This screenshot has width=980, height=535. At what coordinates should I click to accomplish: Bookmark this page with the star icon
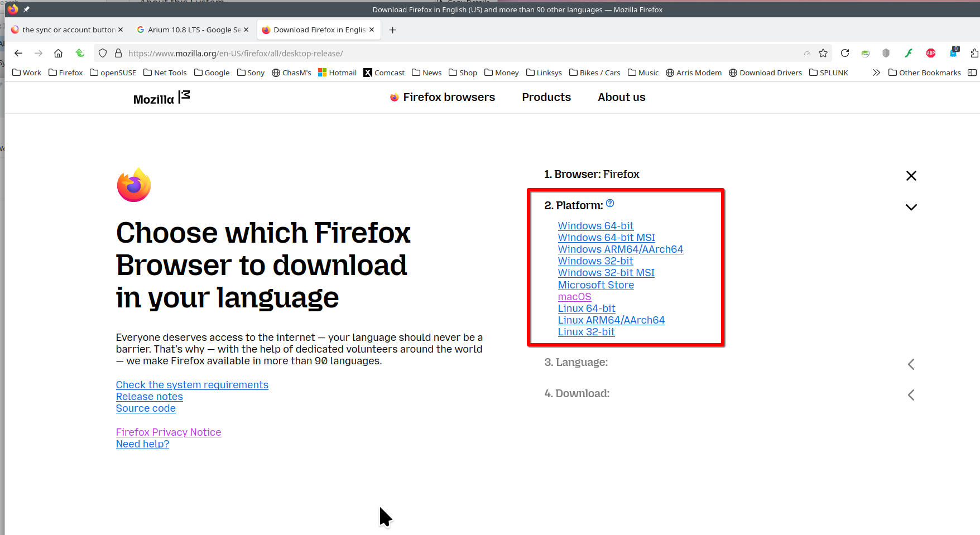click(x=823, y=53)
